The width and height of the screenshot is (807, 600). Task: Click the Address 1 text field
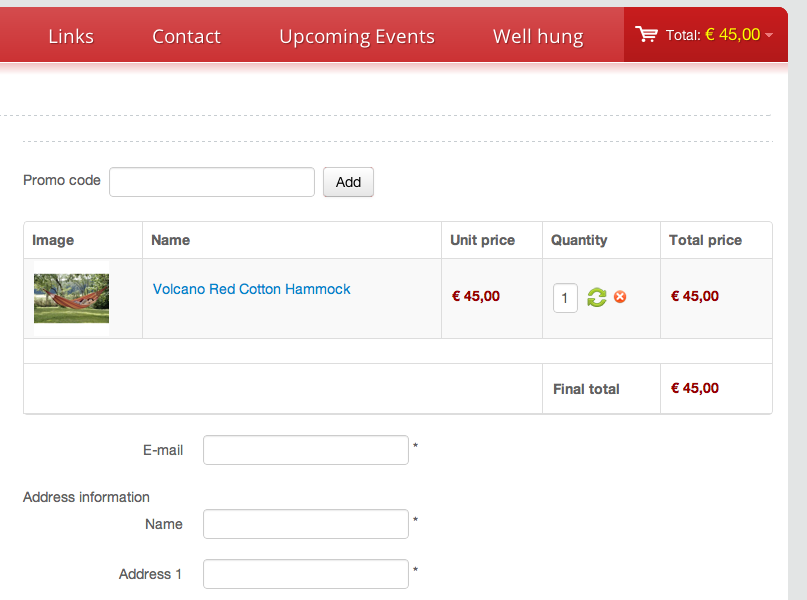pos(306,574)
